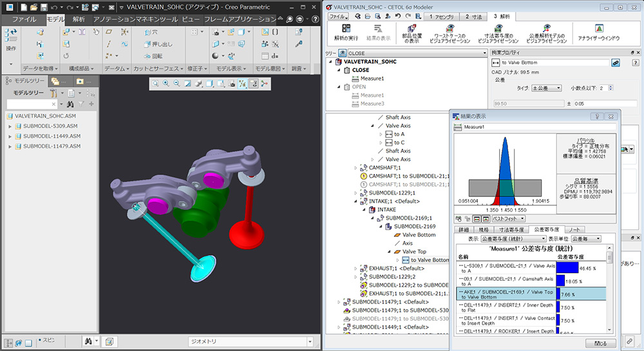Click the 閉じる button in results dialog
This screenshot has height=351, width=644.
point(601,343)
